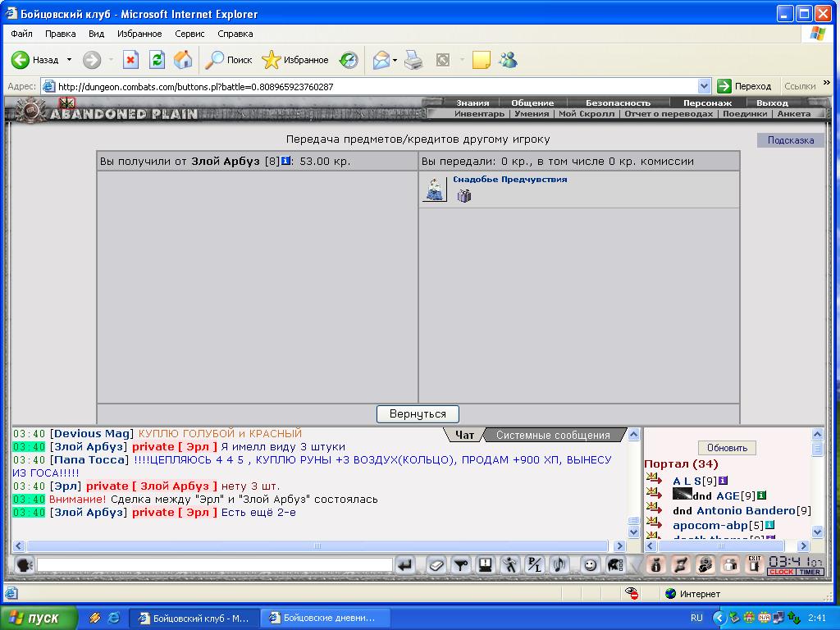Open the Общение game menu

532,103
